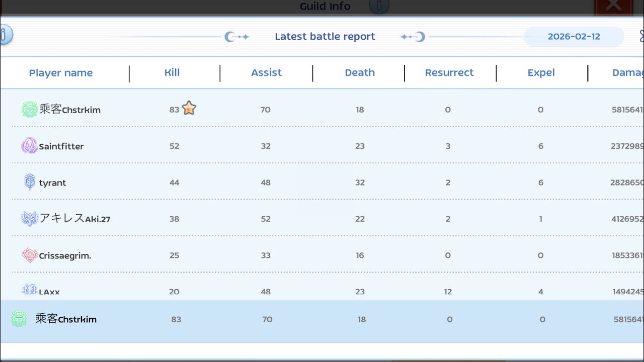Click the info icon beside Guild Info
Viewport: 644px width, 362px height.
point(379,7)
